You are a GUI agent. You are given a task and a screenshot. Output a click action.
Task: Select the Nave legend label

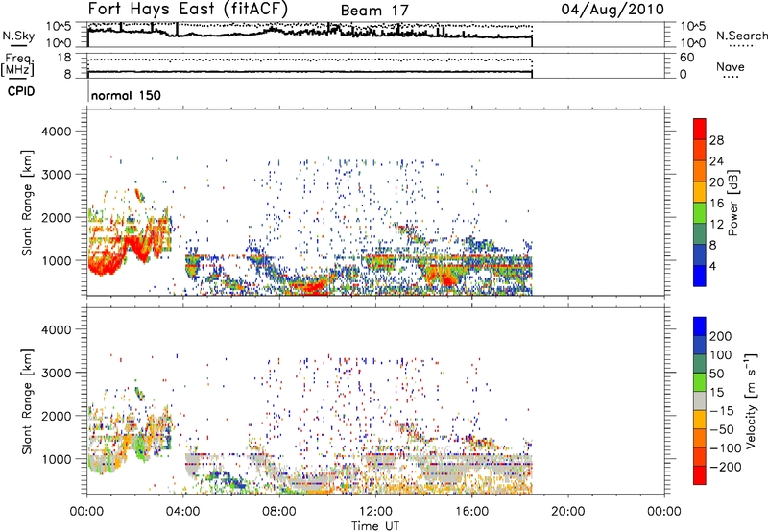tap(732, 67)
